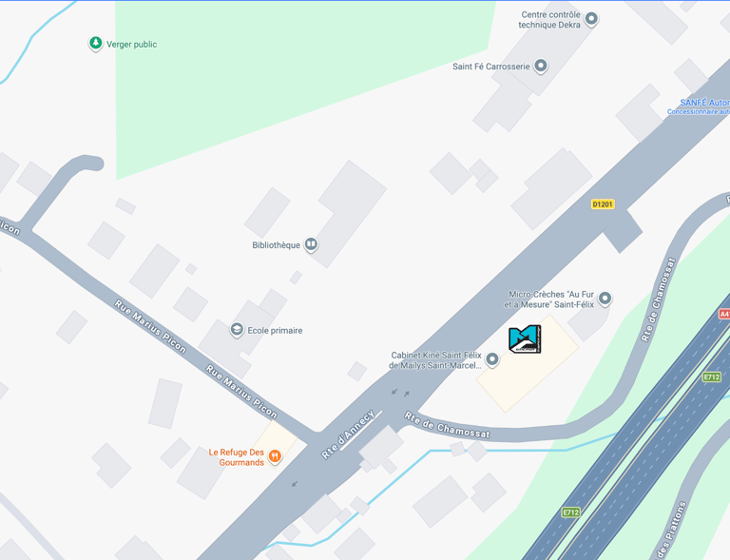Open the Ecole primaire school marker
The height and width of the screenshot is (560, 730).
[x=237, y=330]
